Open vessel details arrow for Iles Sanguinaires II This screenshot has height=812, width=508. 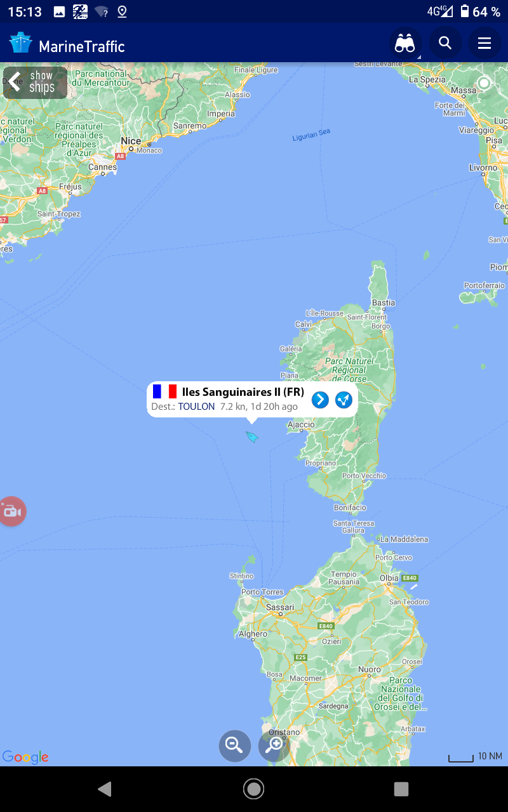pos(320,400)
